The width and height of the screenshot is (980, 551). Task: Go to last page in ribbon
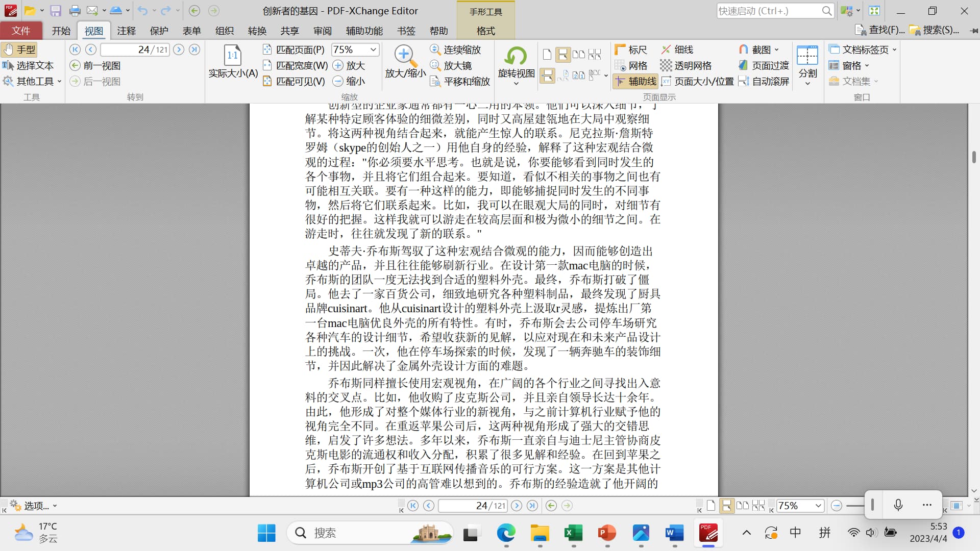click(x=194, y=49)
